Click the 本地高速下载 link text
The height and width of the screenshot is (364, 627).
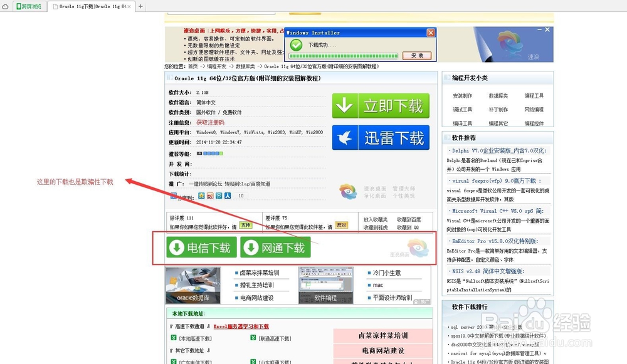coord(195,338)
